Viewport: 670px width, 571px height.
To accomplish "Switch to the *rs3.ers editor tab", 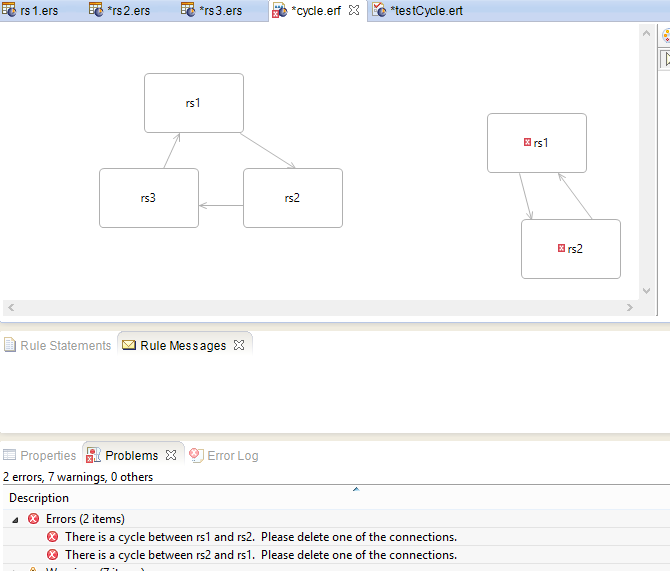I will pos(212,10).
